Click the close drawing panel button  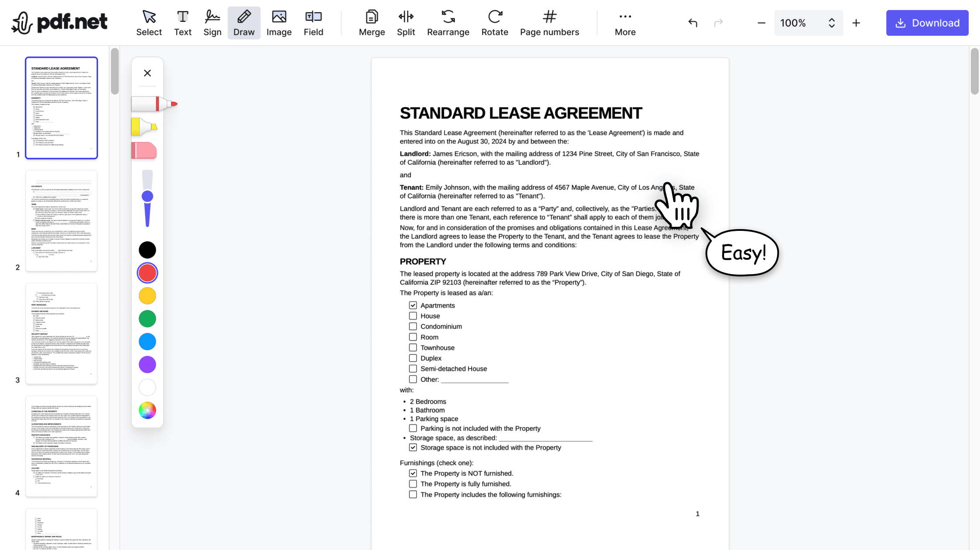tap(147, 73)
